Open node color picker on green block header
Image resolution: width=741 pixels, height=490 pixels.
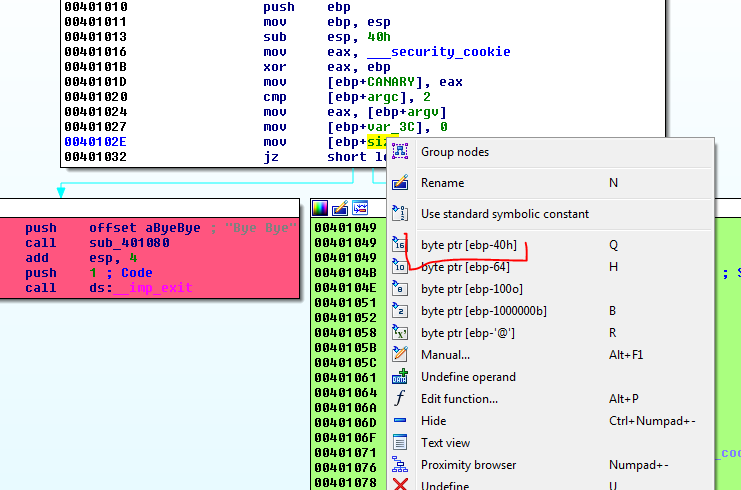click(x=320, y=208)
